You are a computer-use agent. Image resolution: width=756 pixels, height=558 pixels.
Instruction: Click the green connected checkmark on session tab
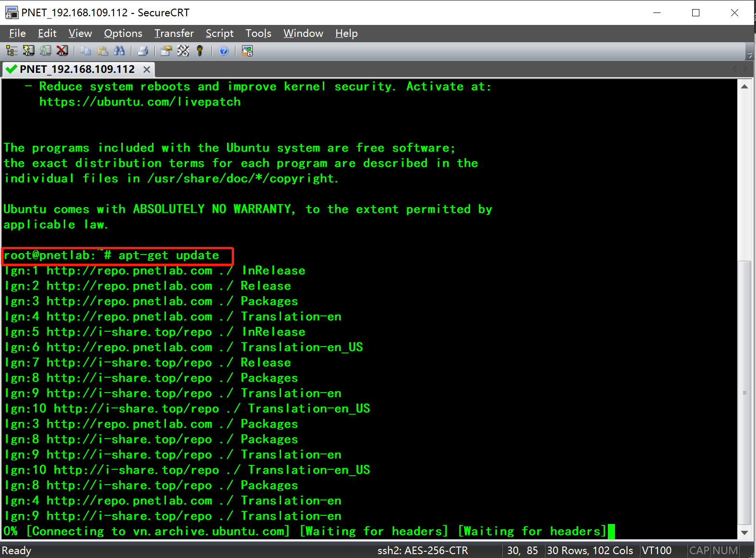click(x=11, y=70)
